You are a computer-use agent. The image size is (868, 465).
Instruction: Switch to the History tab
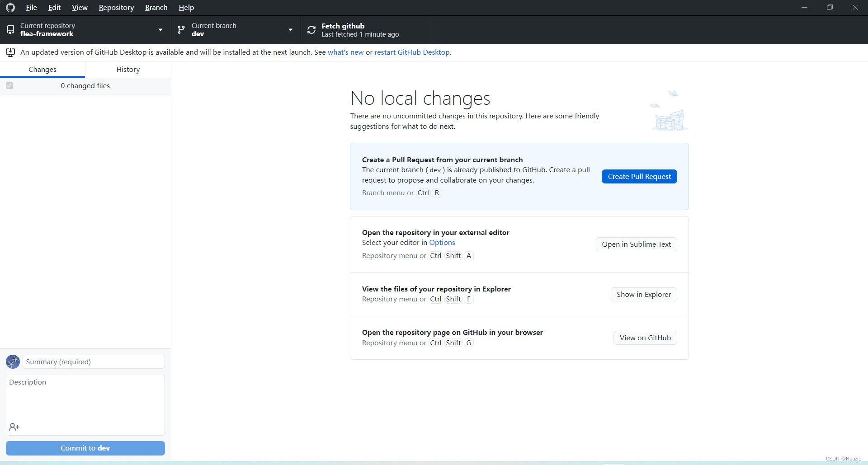pyautogui.click(x=128, y=70)
